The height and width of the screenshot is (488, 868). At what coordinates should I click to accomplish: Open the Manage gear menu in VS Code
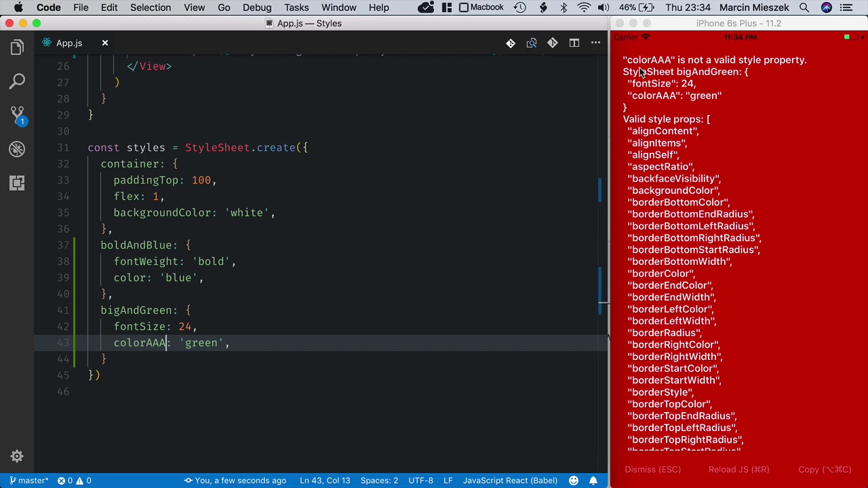click(x=17, y=456)
